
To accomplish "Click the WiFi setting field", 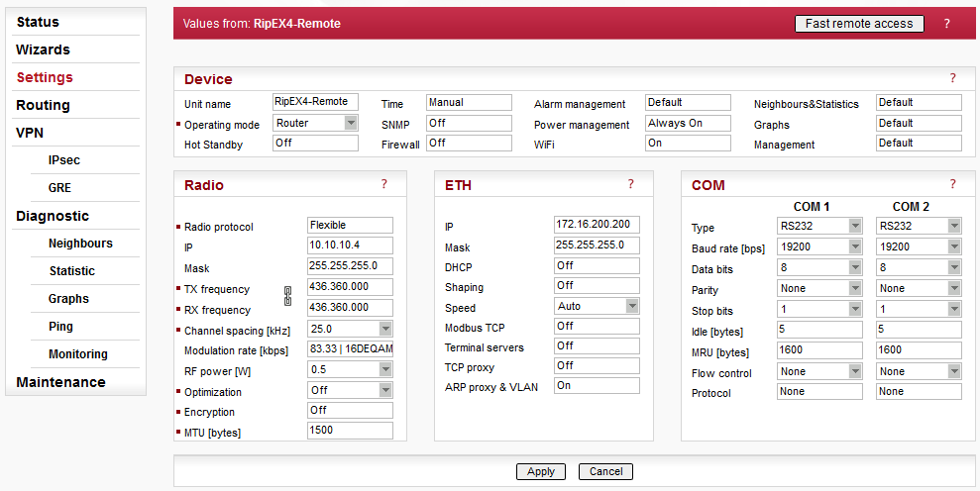I will coord(688,144).
